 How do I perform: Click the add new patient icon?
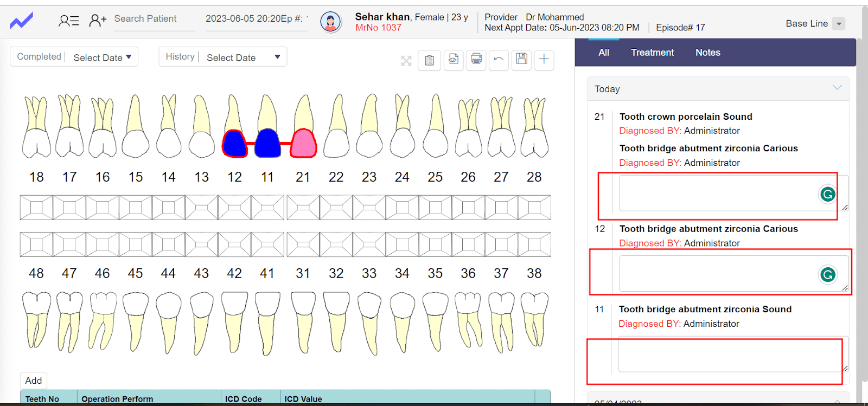[x=98, y=21]
